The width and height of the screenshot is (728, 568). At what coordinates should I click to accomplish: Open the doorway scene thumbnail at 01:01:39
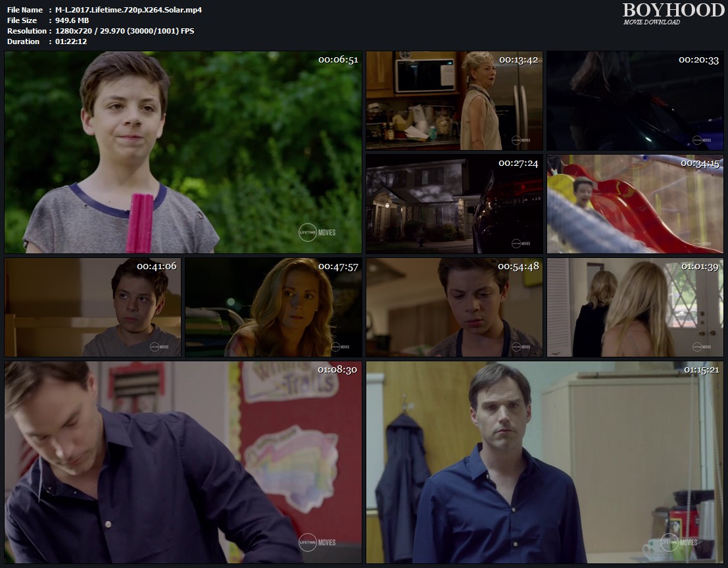[635, 307]
